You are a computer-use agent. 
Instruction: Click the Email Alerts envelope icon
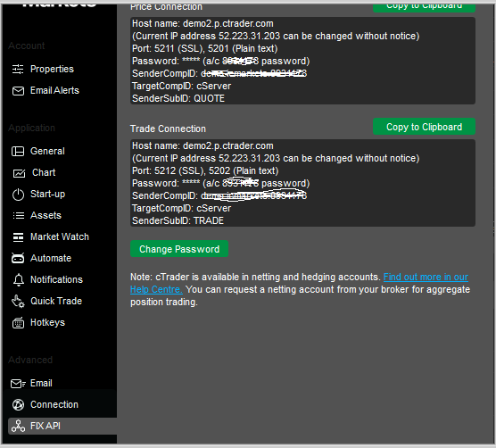click(x=18, y=91)
